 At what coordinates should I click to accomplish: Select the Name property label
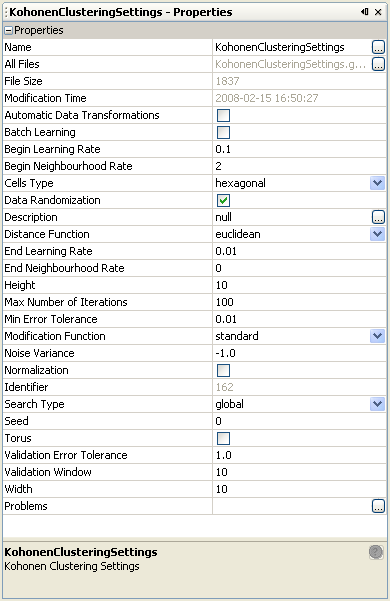pyautogui.click(x=18, y=47)
